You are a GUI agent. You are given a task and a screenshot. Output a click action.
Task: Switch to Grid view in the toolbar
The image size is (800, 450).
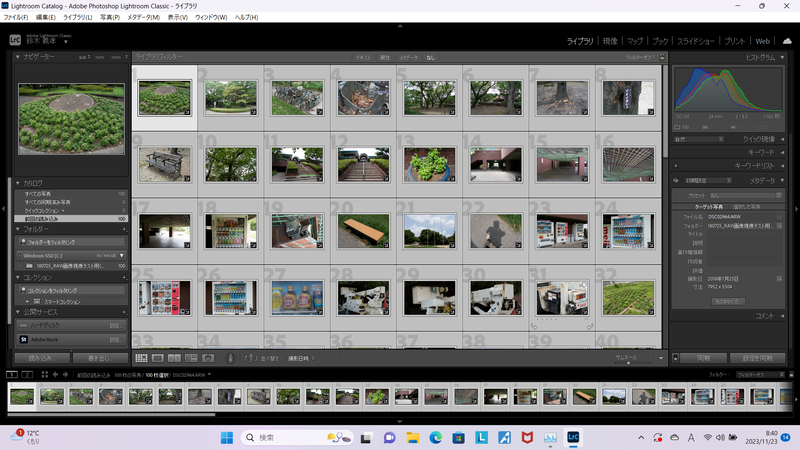141,358
